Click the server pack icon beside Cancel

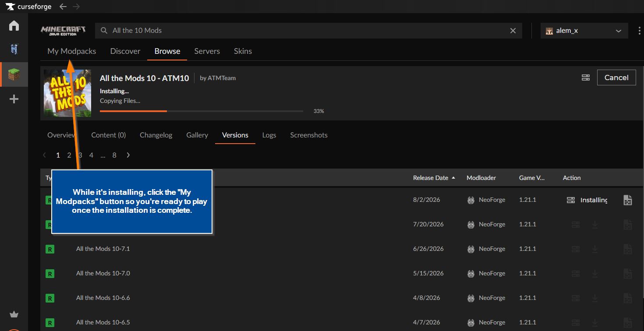point(586,77)
